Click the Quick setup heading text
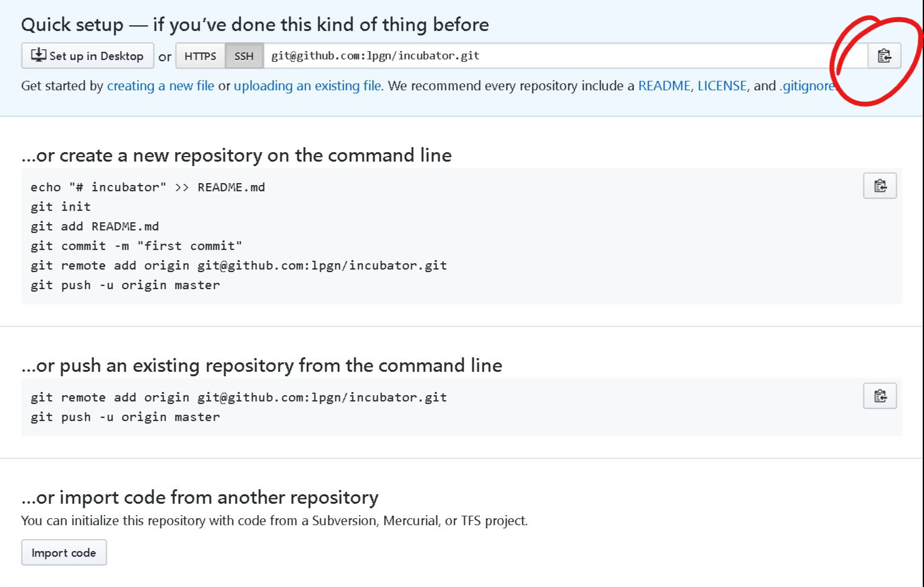 255,25
